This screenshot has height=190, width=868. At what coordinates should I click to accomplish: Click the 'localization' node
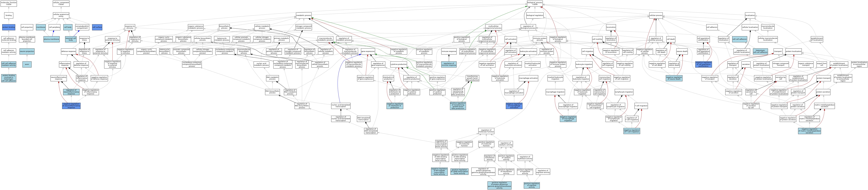pos(750,15)
